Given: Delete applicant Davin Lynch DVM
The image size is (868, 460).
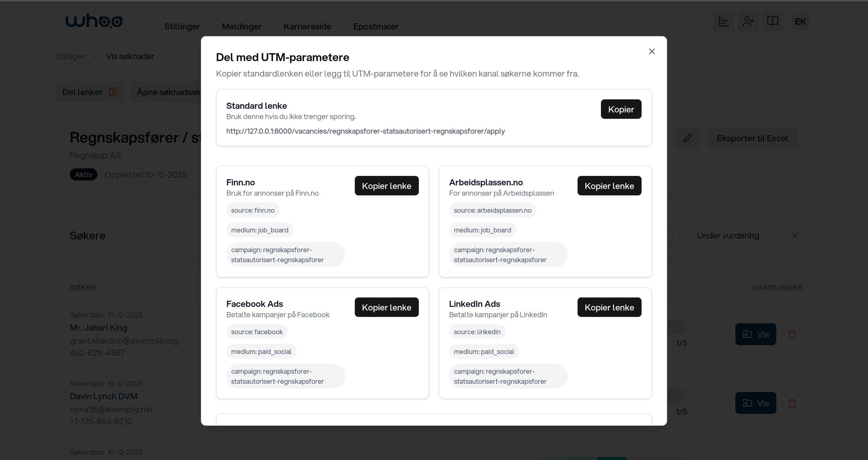Looking at the screenshot, I should click(792, 403).
